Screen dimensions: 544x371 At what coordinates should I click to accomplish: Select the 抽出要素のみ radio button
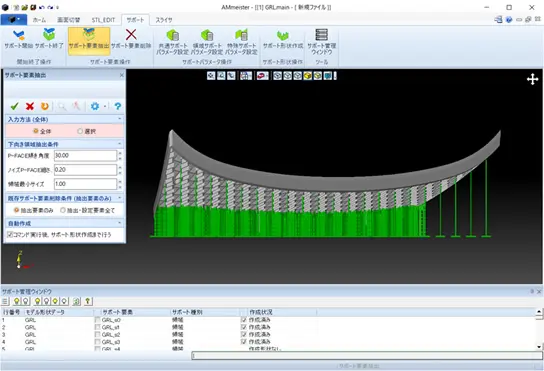[x=16, y=210]
